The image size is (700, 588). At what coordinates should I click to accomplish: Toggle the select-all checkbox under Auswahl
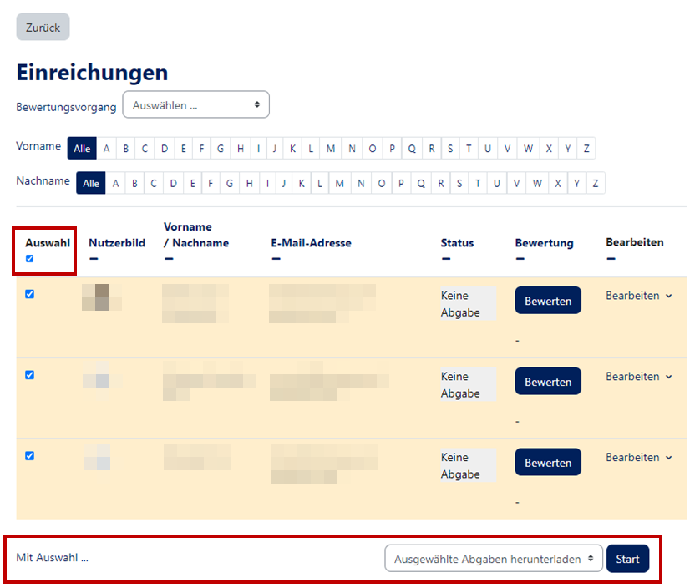pyautogui.click(x=30, y=259)
